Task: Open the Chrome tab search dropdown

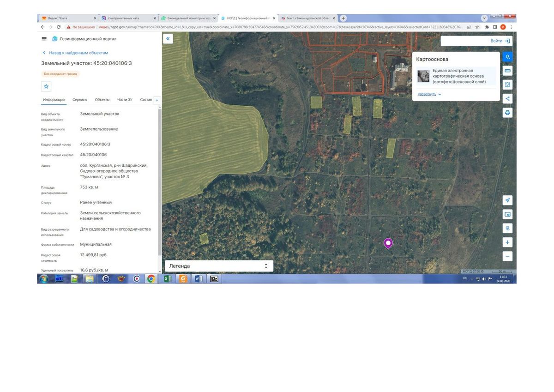Action: point(484,18)
